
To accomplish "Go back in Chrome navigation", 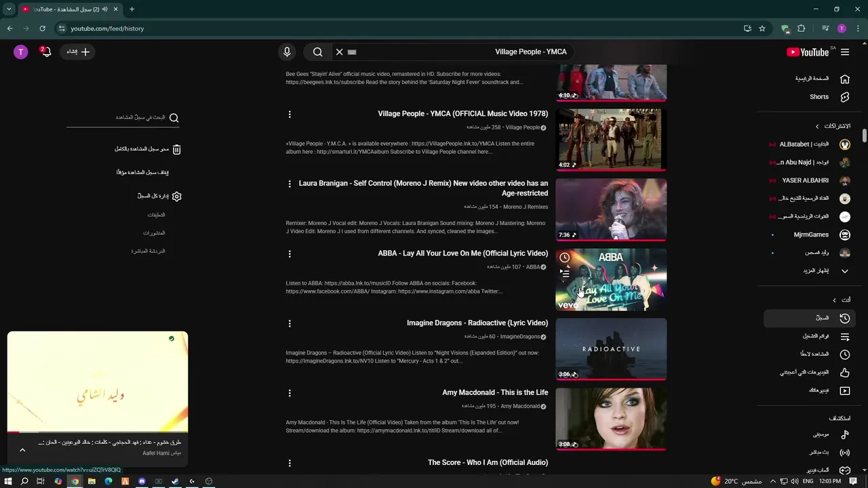I will coord(9,28).
